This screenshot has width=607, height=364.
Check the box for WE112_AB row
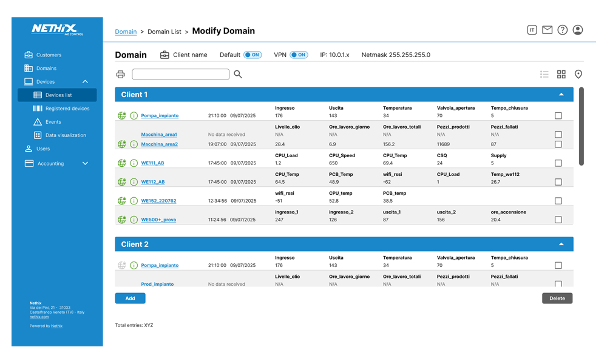pos(558,182)
